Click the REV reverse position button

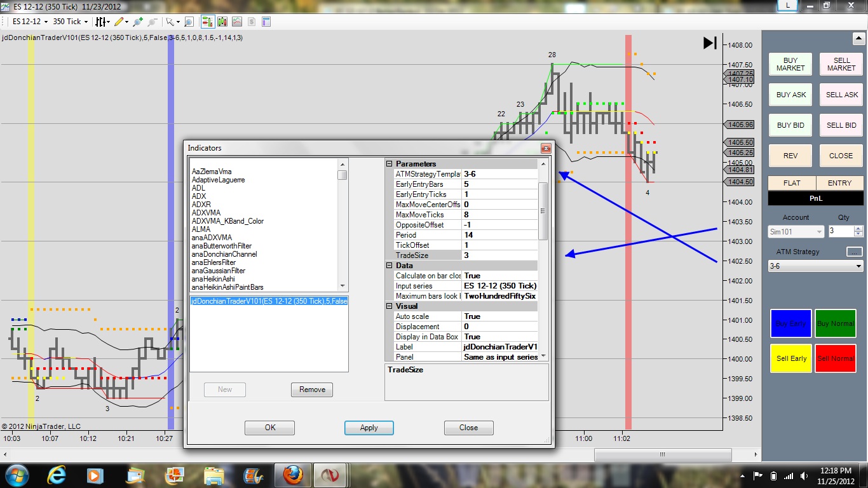click(790, 156)
